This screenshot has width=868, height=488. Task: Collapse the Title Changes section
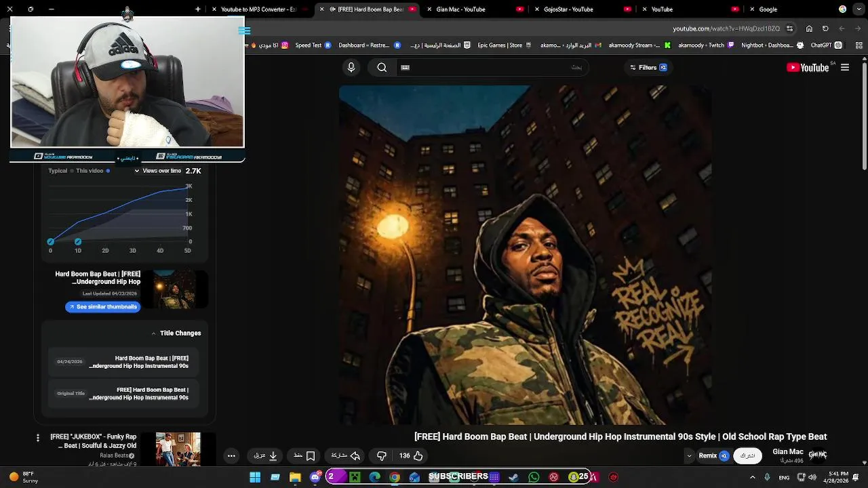click(x=154, y=333)
